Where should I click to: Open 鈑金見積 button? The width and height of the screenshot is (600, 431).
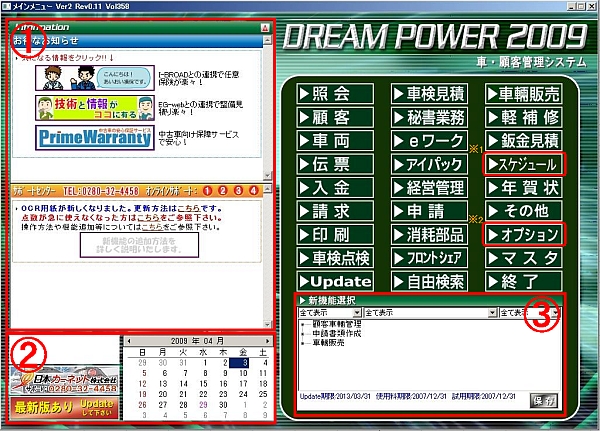pyautogui.click(x=524, y=141)
